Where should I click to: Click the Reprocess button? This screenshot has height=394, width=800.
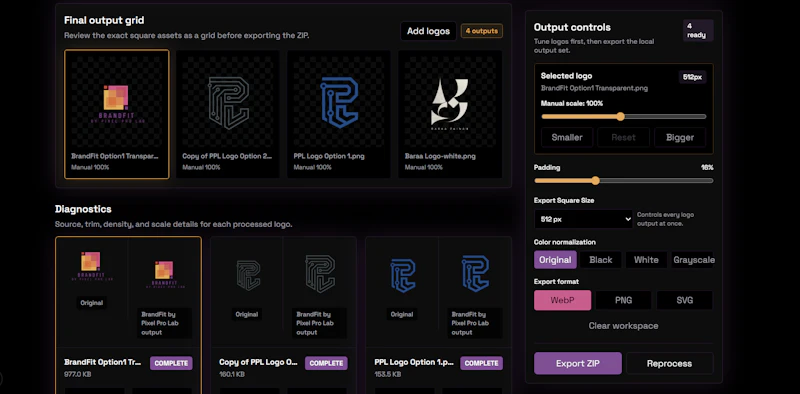(669, 363)
